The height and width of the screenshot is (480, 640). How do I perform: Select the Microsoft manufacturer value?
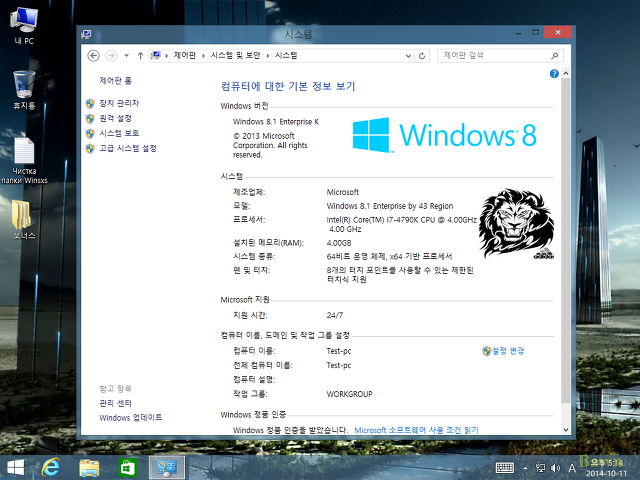342,192
